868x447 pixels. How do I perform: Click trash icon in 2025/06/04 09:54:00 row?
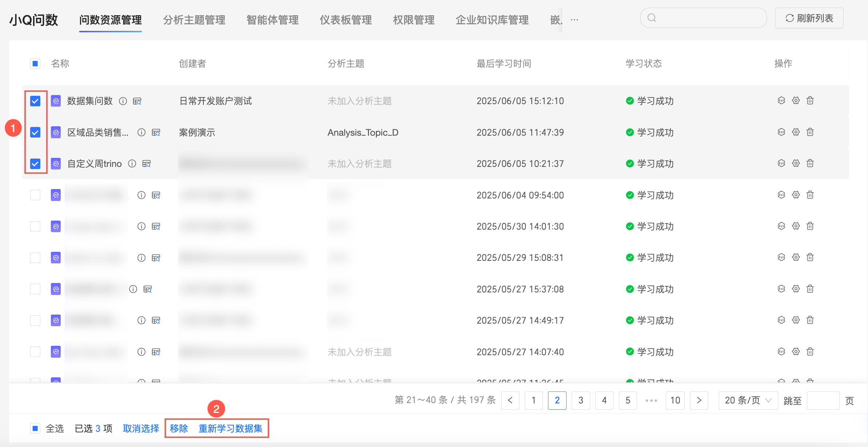pos(810,195)
